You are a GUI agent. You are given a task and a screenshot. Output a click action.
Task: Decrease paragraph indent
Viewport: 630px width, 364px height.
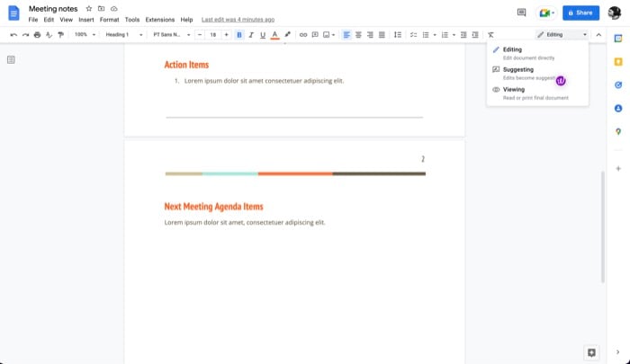(463, 35)
